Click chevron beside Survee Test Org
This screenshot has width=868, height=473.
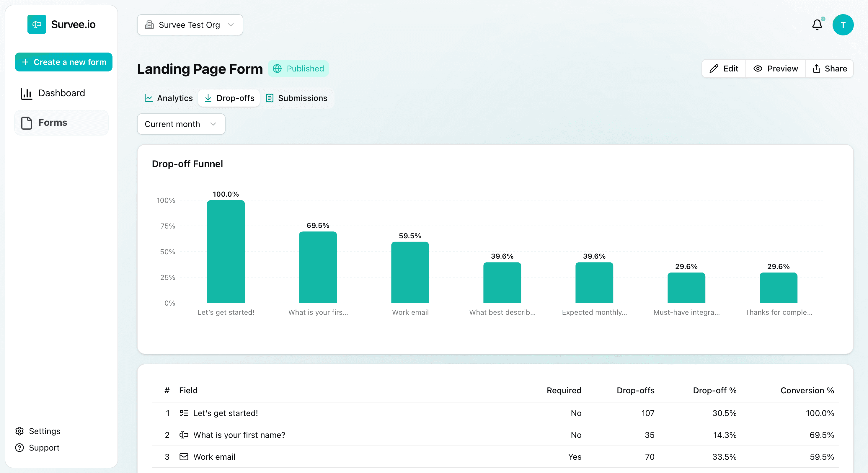(x=231, y=25)
